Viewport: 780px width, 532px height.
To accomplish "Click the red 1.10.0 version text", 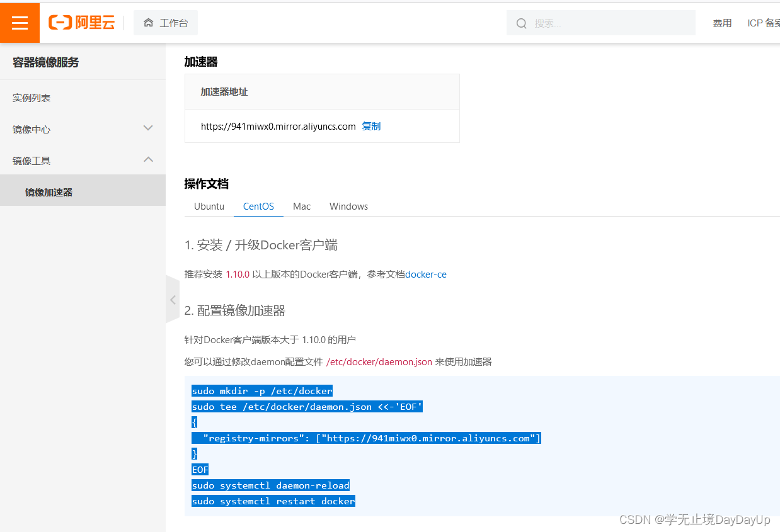I will tap(238, 274).
